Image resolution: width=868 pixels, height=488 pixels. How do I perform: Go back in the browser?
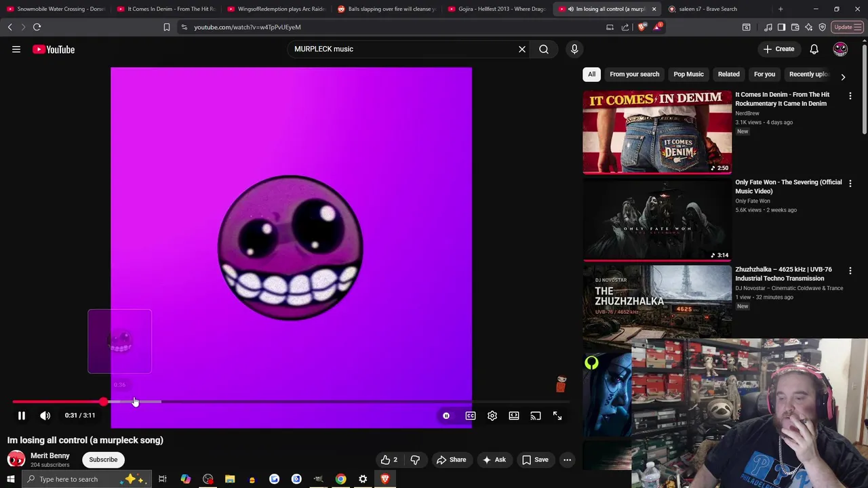(x=9, y=27)
